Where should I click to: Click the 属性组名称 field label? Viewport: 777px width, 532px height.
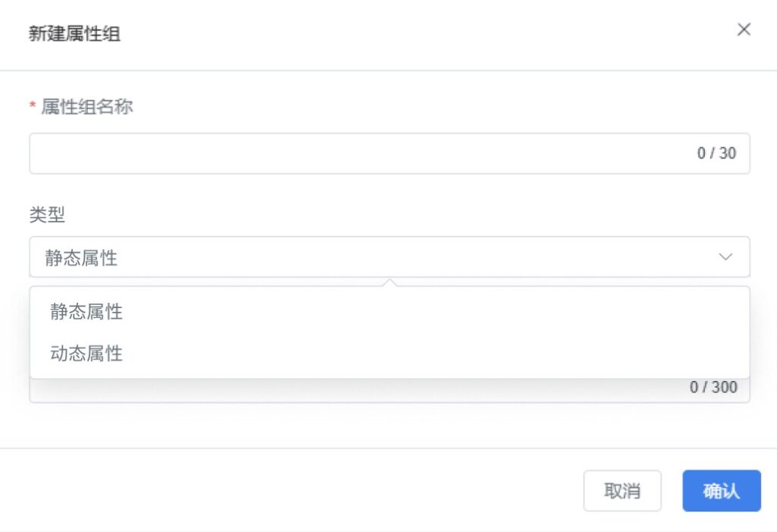87,108
